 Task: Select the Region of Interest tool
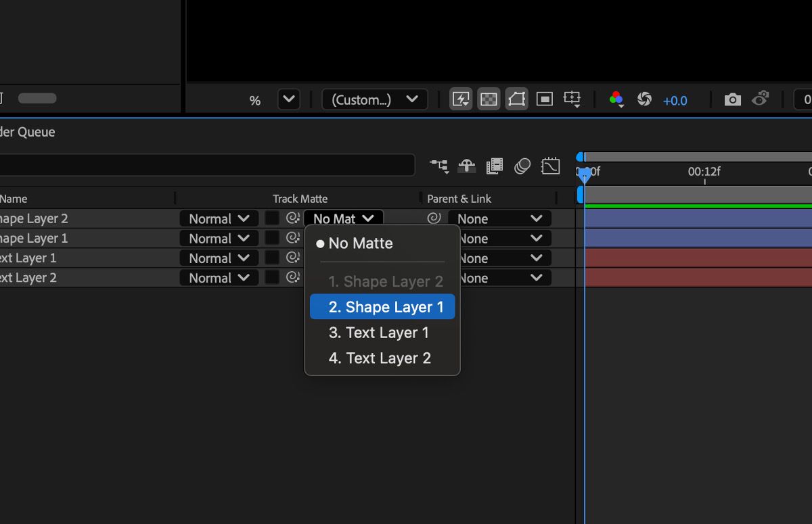[x=544, y=99]
